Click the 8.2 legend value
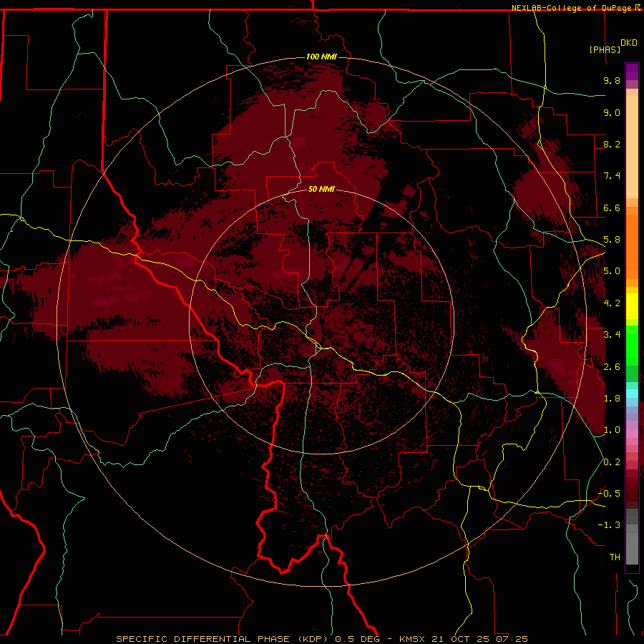The width and height of the screenshot is (644, 644). click(x=612, y=144)
